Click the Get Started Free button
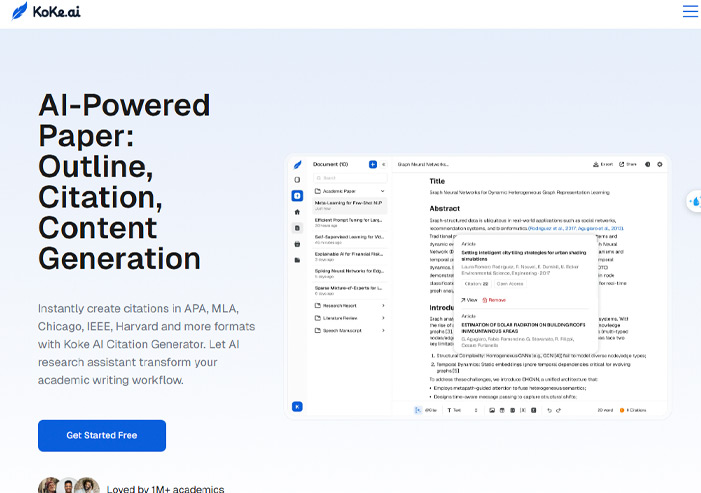This screenshot has height=493, width=701. [102, 435]
